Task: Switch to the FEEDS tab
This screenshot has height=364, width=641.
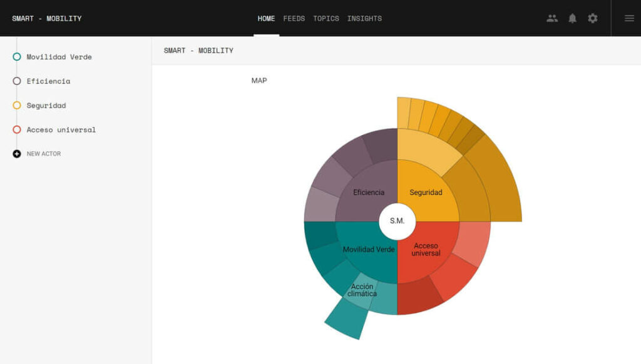Action: [x=294, y=18]
